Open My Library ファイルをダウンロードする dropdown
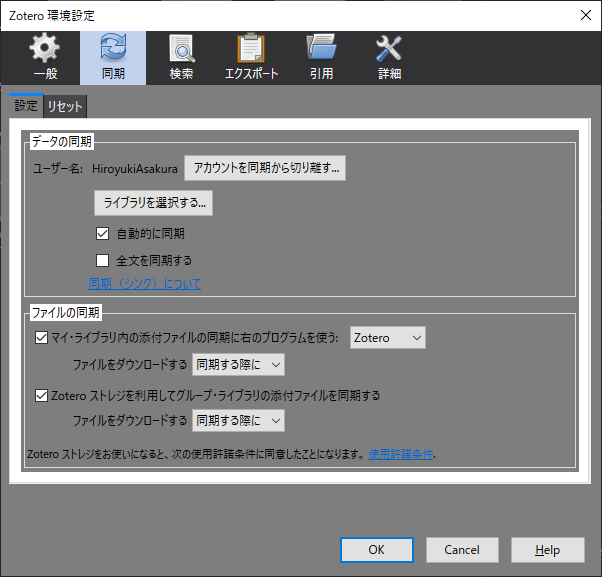 pyautogui.click(x=238, y=364)
